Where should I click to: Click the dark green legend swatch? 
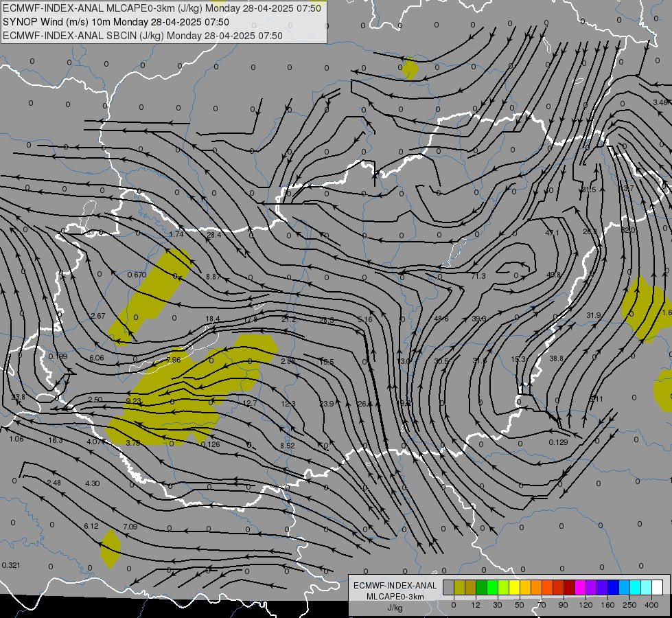(x=481, y=587)
